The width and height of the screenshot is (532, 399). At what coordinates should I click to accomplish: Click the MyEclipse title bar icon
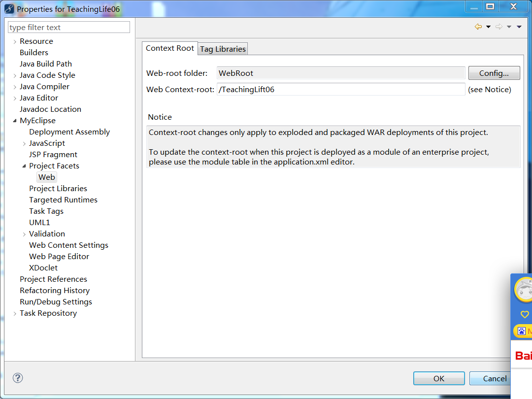[x=9, y=9]
